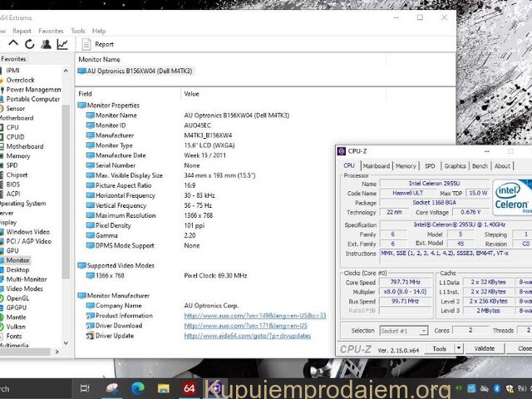
Task: Click the Up arrow navigation icon
Action: (x=13, y=44)
